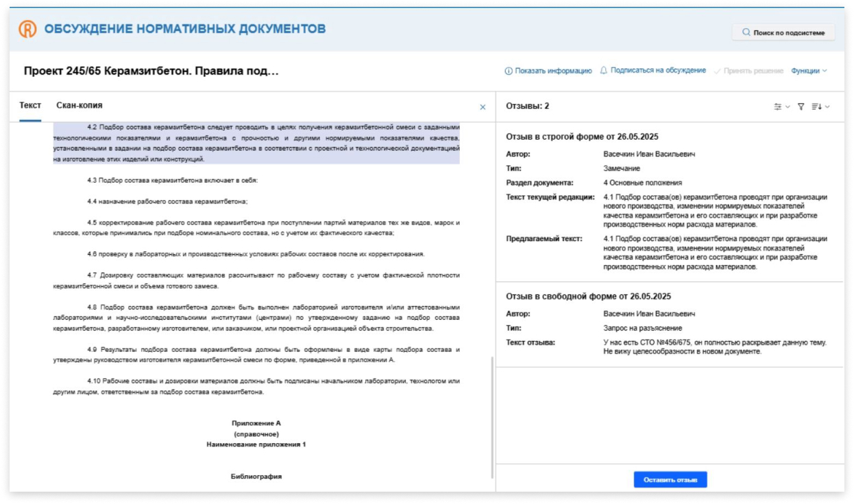Open the reviews sort order icon
This screenshot has width=854, height=504.
pyautogui.click(x=816, y=107)
